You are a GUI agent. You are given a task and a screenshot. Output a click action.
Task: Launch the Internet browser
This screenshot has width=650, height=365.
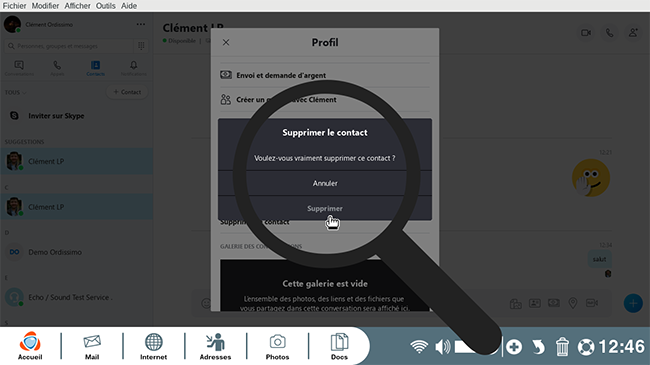pyautogui.click(x=153, y=346)
